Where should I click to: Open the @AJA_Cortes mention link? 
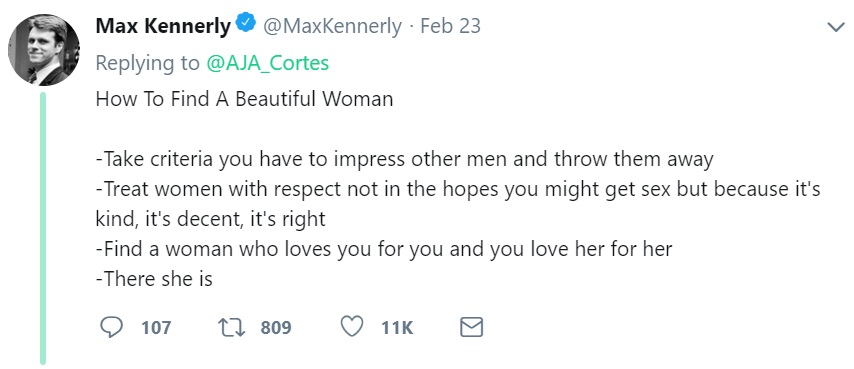pyautogui.click(x=267, y=64)
